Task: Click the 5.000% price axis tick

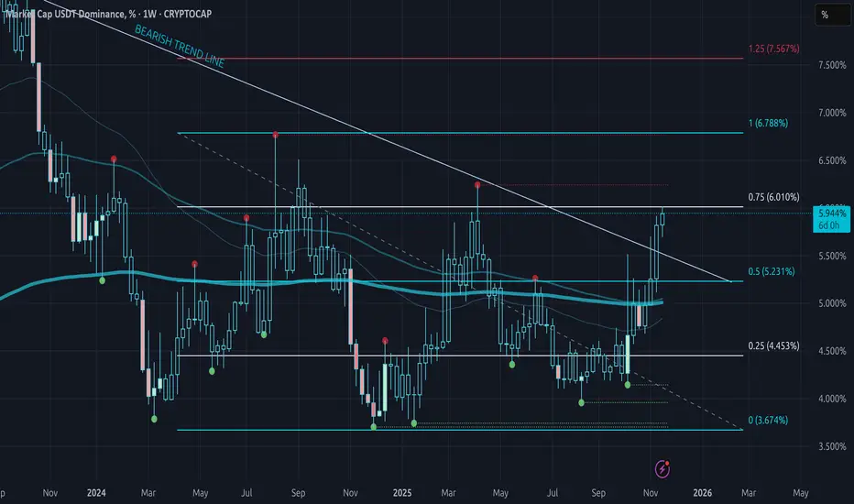Action: (832, 303)
